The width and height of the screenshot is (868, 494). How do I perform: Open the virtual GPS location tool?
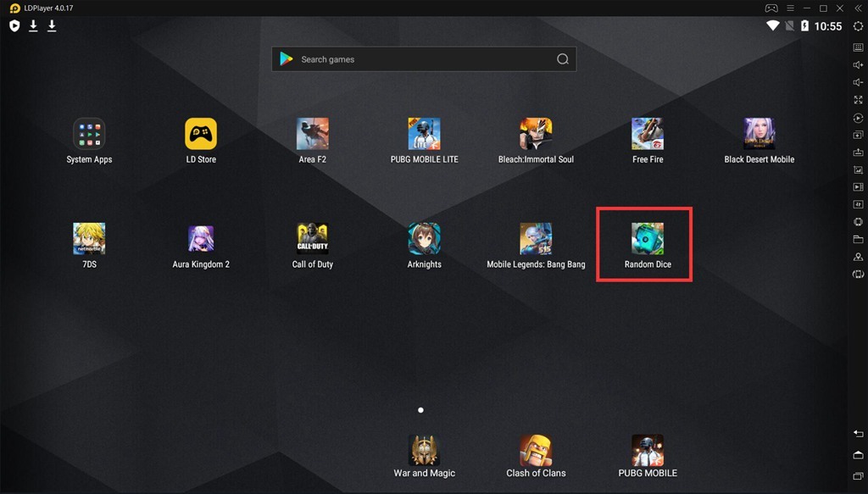click(858, 257)
